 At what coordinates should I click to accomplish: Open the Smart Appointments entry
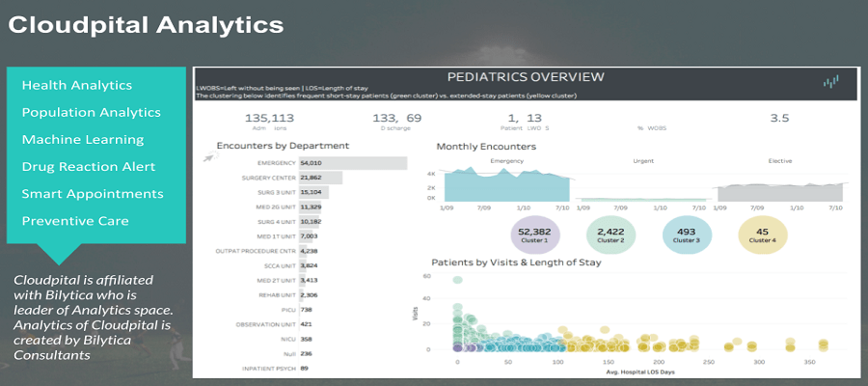92,193
